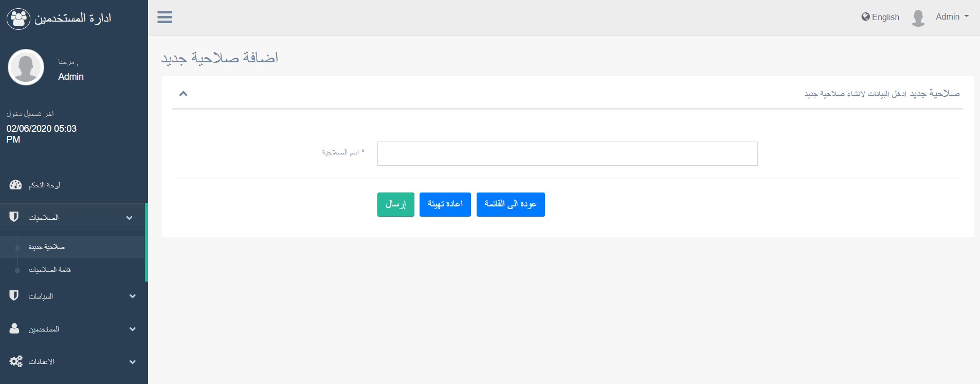Open قائمة الصلاحيات submenu item
This screenshot has height=384, width=980.
pyautogui.click(x=50, y=270)
